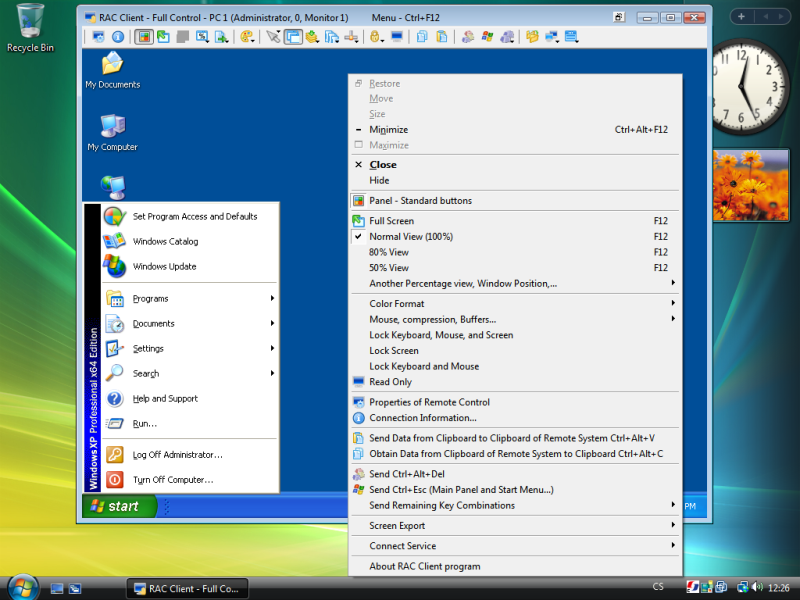Toggle Lock Screen in the menu

point(515,351)
